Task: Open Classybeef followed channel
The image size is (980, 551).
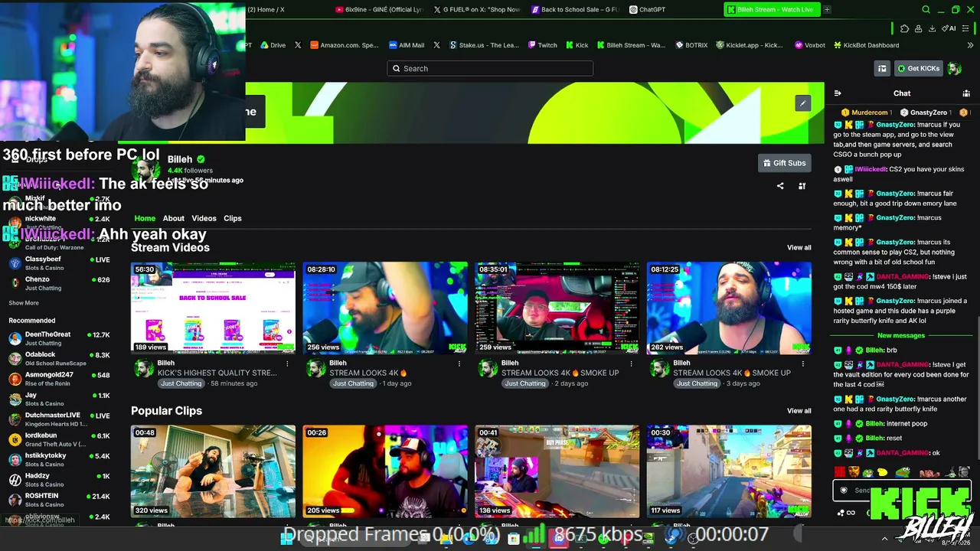Action: pyautogui.click(x=60, y=263)
